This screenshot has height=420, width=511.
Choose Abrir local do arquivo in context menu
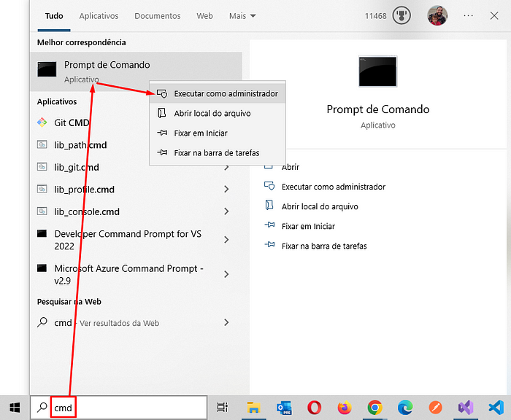tap(218, 113)
